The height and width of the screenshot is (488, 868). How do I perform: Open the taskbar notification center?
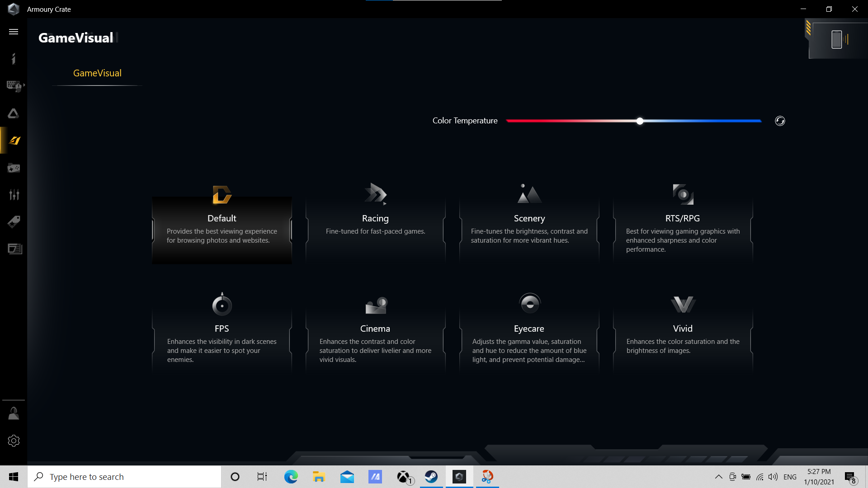click(850, 477)
